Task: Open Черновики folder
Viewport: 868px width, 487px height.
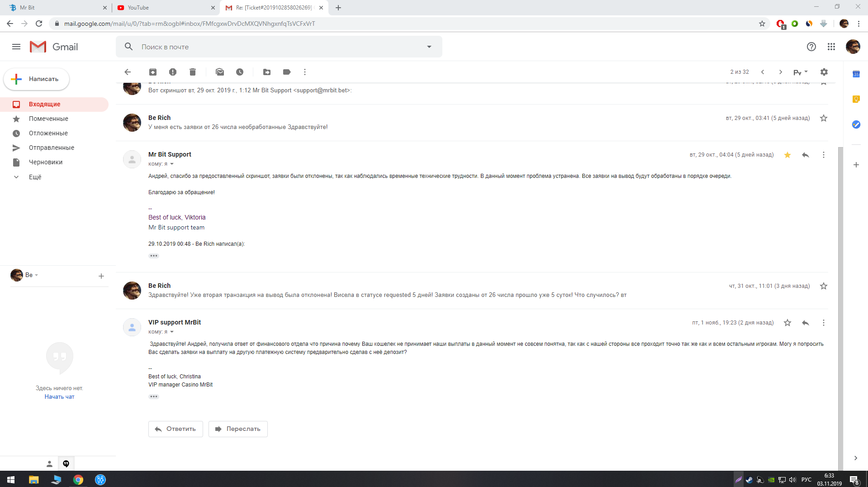Action: tap(54, 162)
